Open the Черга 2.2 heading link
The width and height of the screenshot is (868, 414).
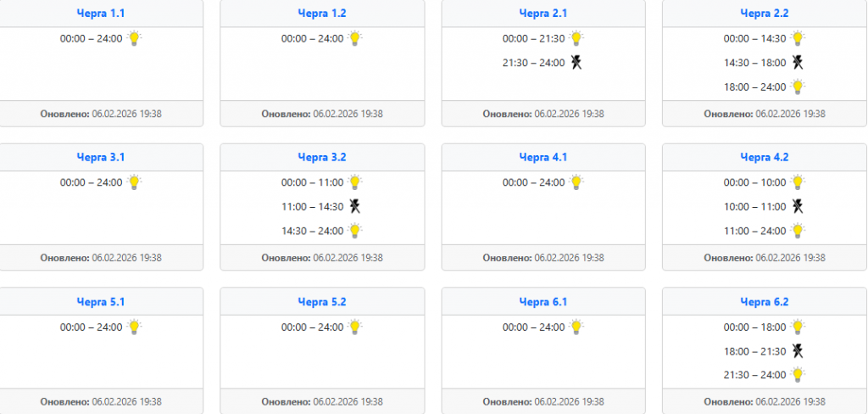tap(764, 13)
